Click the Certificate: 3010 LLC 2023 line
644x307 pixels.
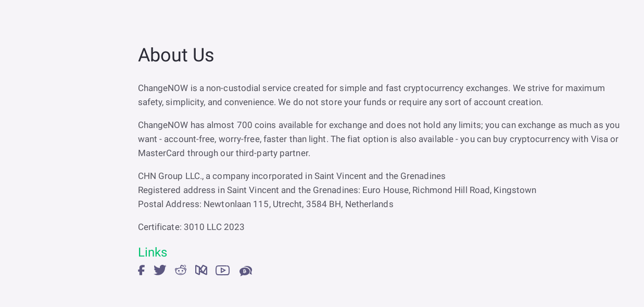tap(191, 227)
